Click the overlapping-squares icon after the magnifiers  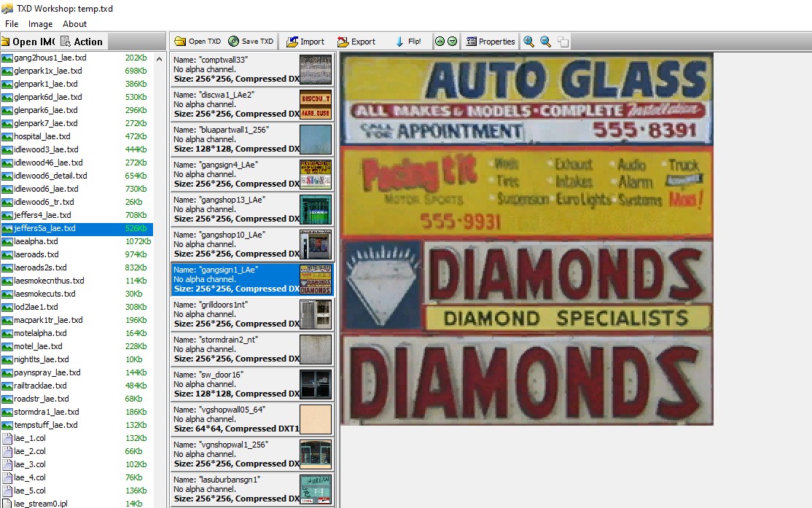(563, 42)
